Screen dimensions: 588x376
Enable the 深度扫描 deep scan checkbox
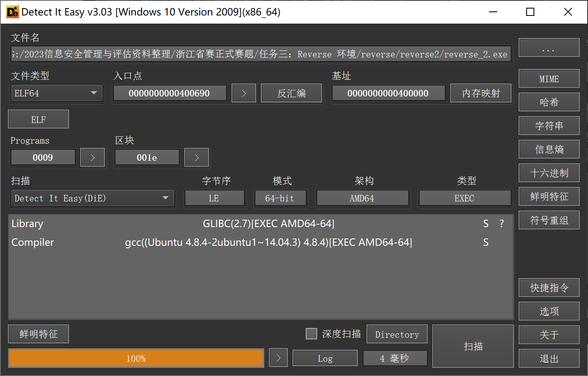(311, 333)
